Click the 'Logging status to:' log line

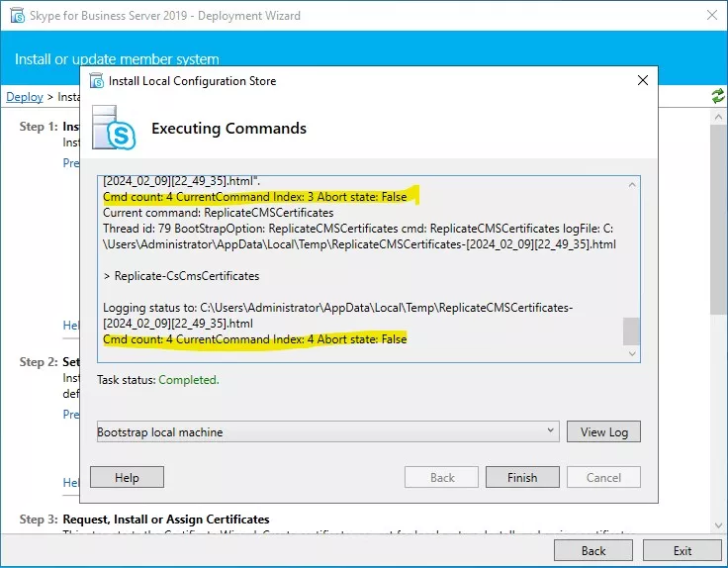tap(338, 316)
